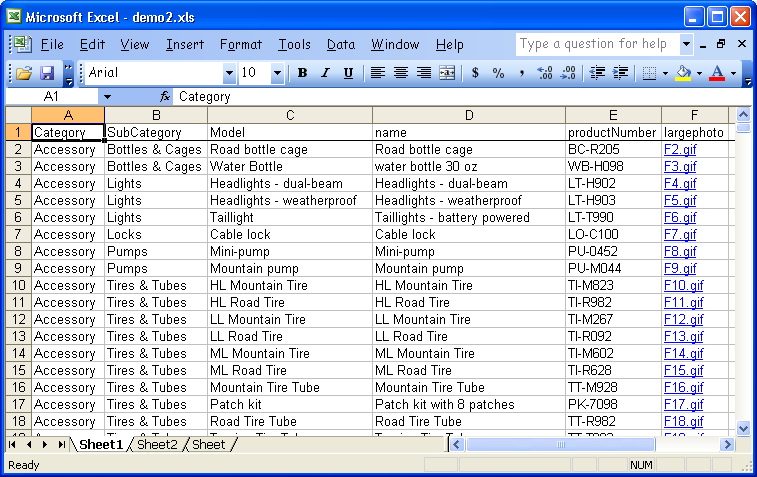This screenshot has height=477, width=757.
Task: Toggle Bold formatting
Action: click(302, 73)
